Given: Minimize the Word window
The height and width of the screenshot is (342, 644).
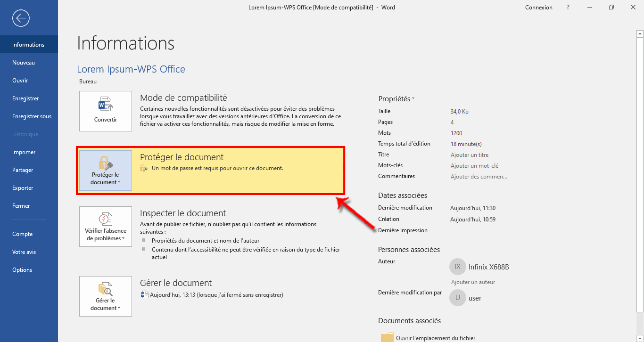Looking at the screenshot, I should click(590, 8).
